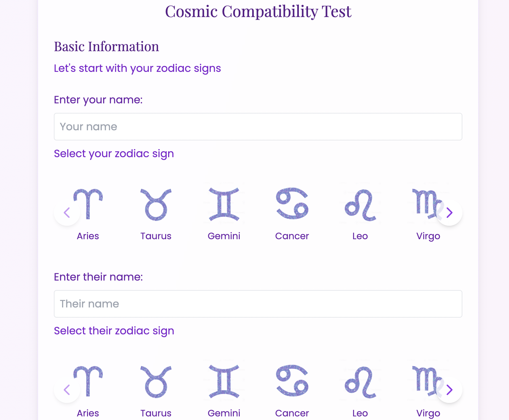Click the Leo label under your signs
This screenshot has width=509, height=420.
[x=360, y=236]
